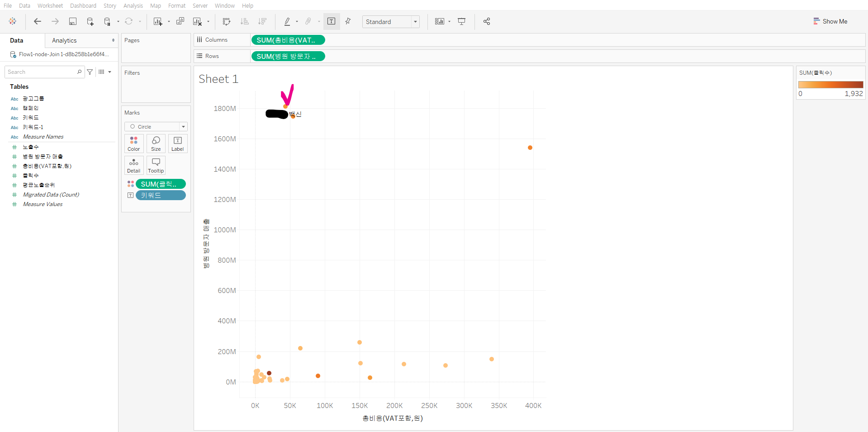Open the Clear Sheet dropdown arrow
868x432 pixels.
208,21
